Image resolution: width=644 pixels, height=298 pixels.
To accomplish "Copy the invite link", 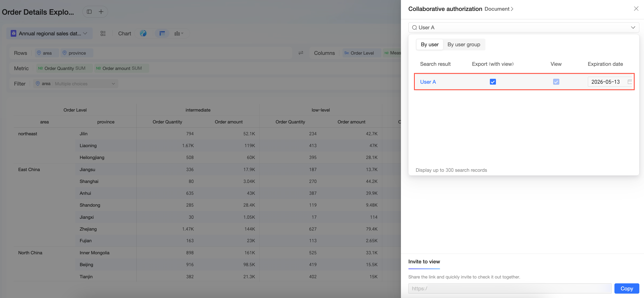I will click(627, 288).
